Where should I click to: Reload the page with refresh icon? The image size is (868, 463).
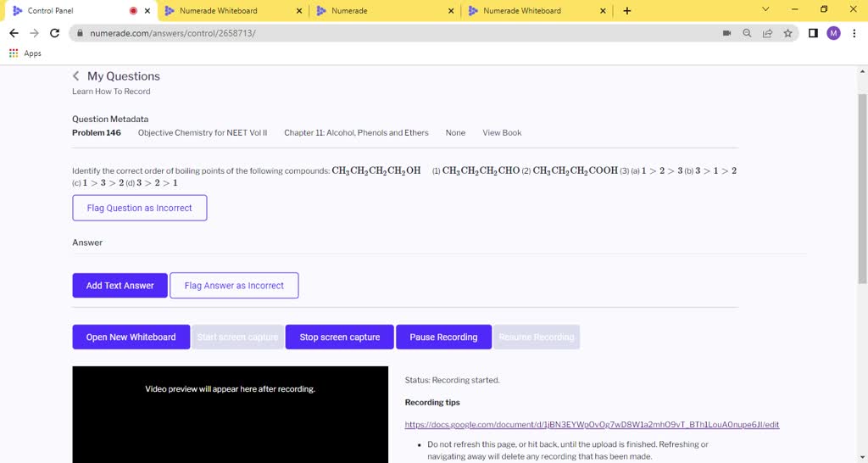(55, 33)
